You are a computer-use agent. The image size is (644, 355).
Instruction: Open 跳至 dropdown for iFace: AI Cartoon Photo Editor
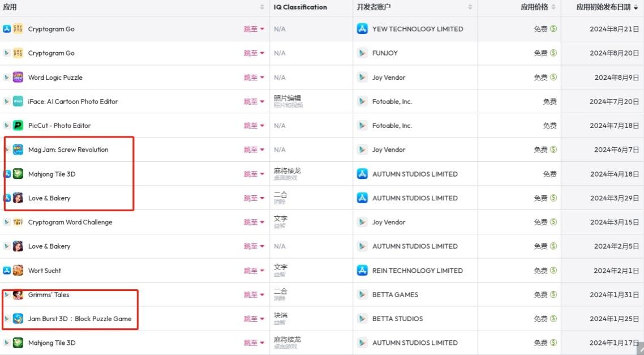click(x=254, y=101)
